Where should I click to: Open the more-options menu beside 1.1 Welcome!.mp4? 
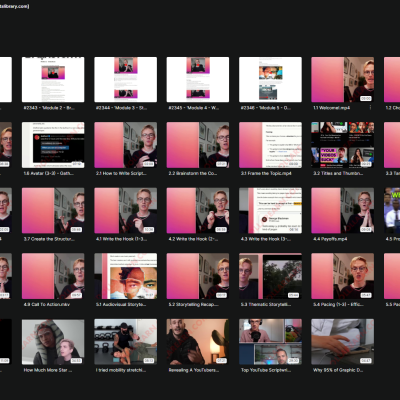click(370, 108)
